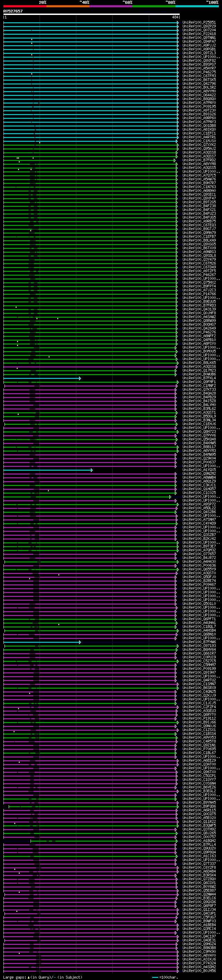
Task: Click the white query sequence bar
Action: [x=92, y=15]
